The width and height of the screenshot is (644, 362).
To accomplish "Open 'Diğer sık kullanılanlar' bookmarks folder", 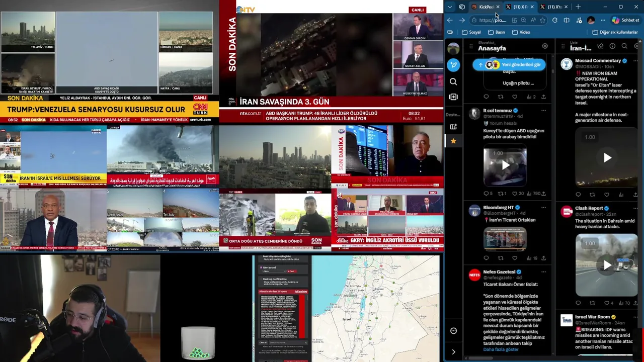I will (x=615, y=32).
